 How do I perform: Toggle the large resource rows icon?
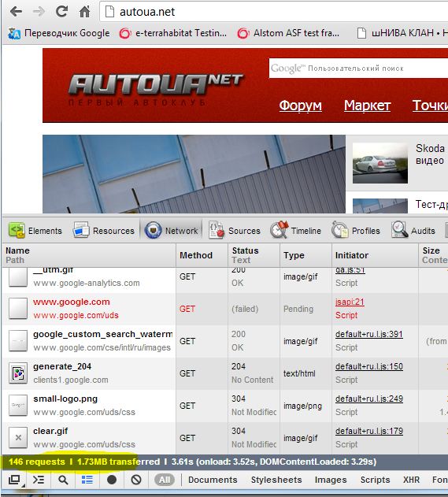click(x=87, y=480)
